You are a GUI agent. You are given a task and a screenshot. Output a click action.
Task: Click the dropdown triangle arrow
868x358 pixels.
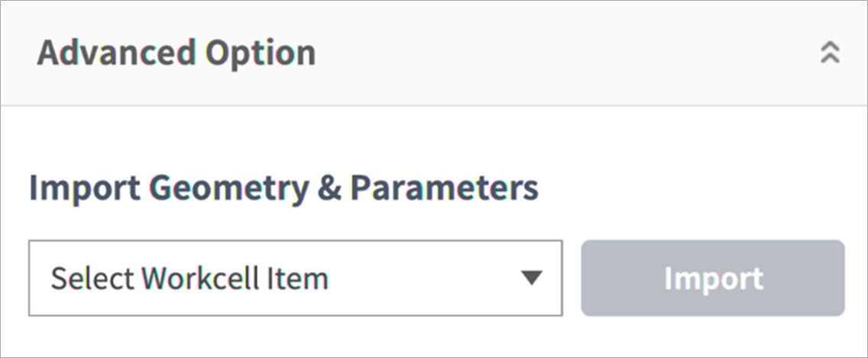click(530, 278)
